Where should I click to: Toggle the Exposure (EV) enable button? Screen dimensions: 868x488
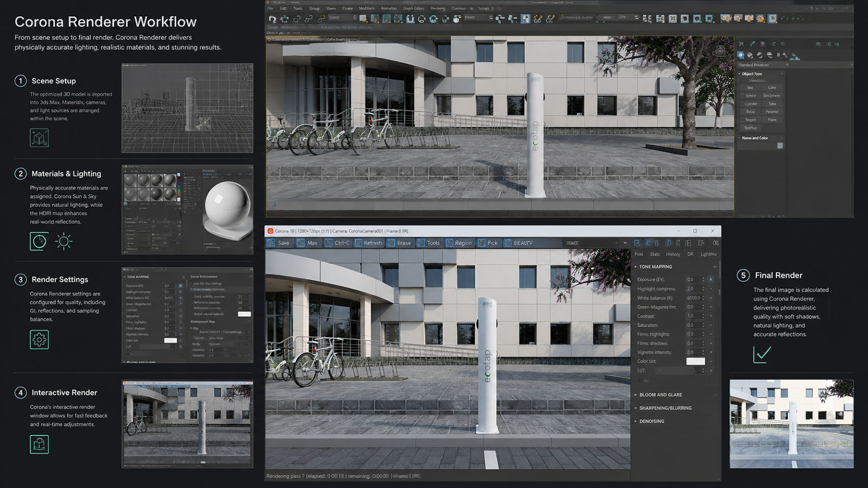click(x=711, y=280)
